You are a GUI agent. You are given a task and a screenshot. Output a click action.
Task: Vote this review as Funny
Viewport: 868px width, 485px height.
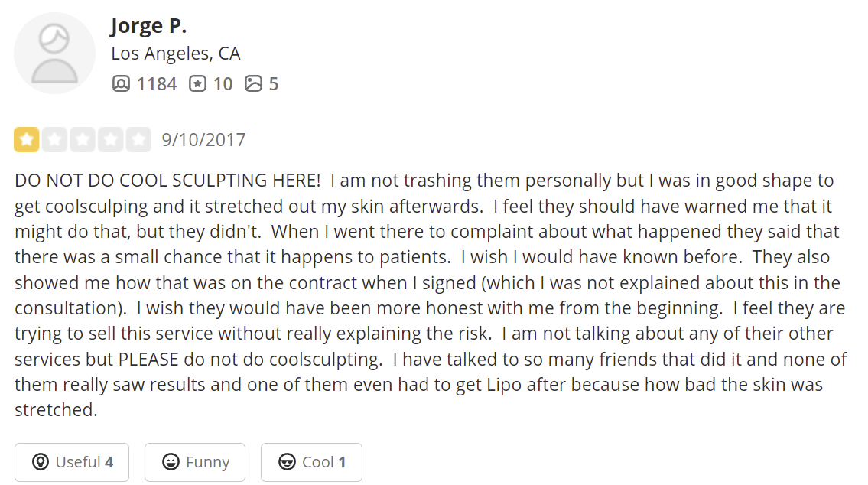195,462
